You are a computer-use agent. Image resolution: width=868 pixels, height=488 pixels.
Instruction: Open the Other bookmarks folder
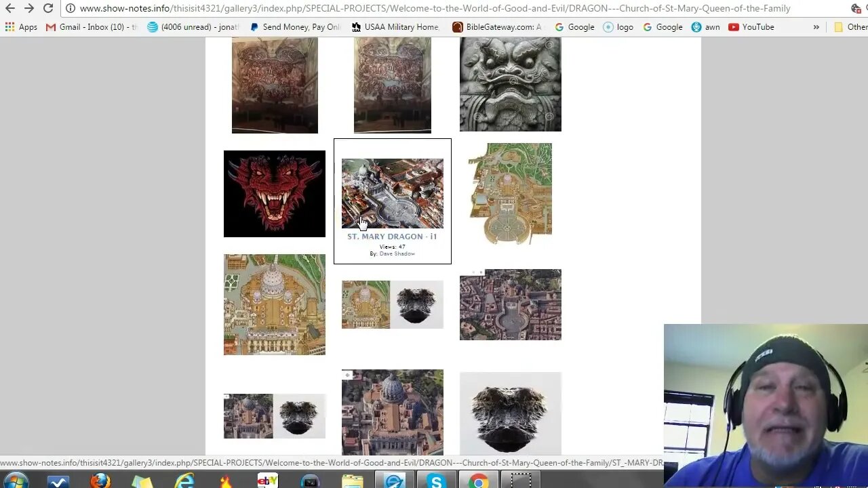[850, 27]
